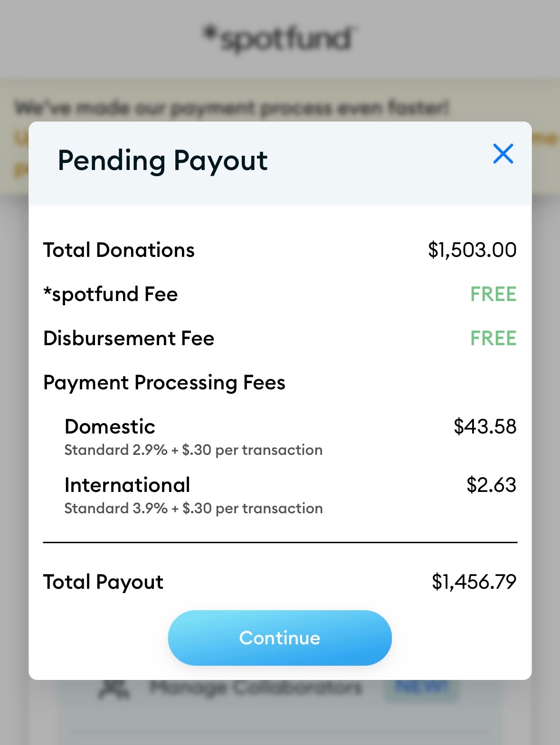Click the $43.58 domestic fee amount

coord(484,427)
